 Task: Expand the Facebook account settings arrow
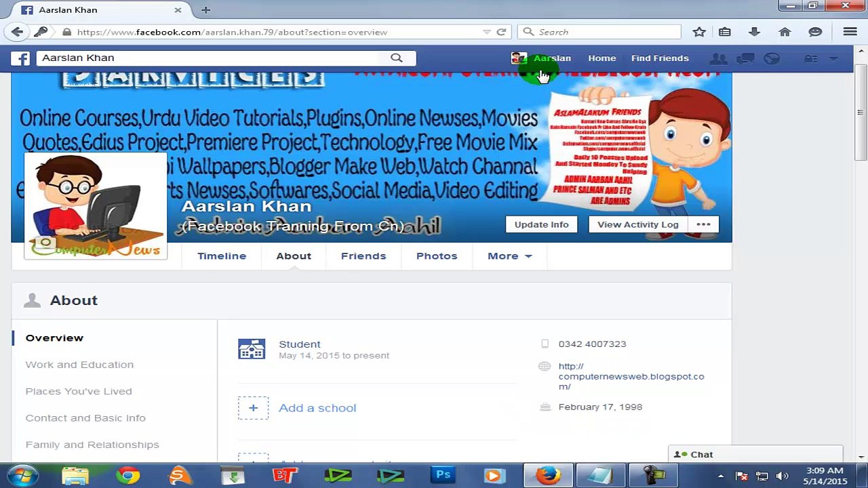coord(833,59)
